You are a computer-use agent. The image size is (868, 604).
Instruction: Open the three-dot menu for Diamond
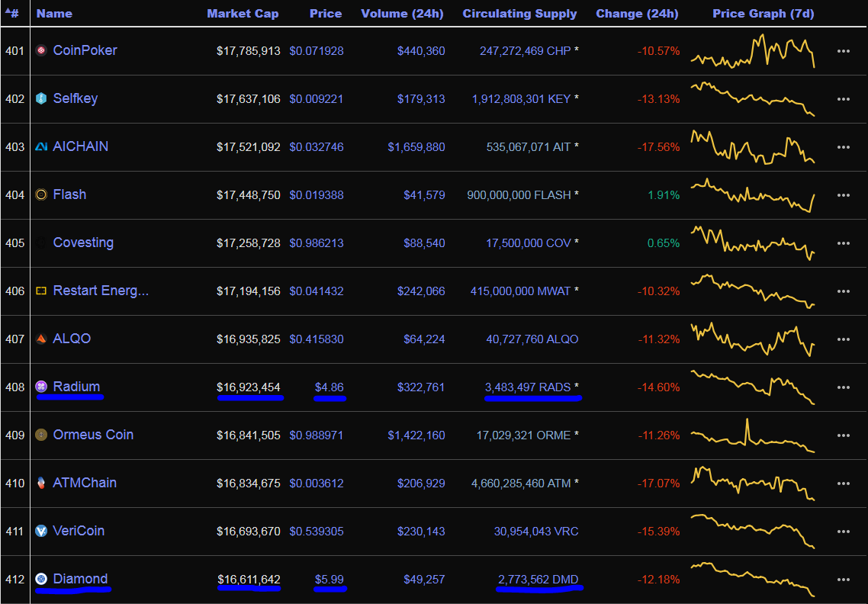[x=844, y=580]
